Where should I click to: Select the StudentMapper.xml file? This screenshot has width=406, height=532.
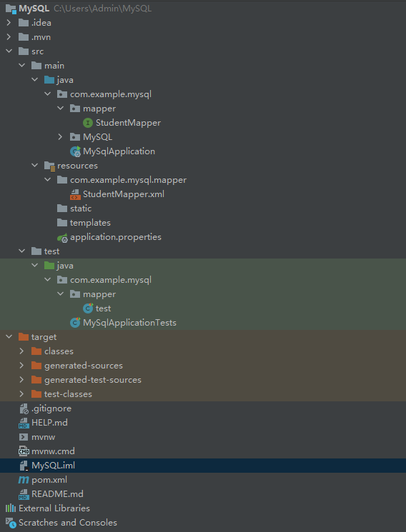click(x=124, y=194)
